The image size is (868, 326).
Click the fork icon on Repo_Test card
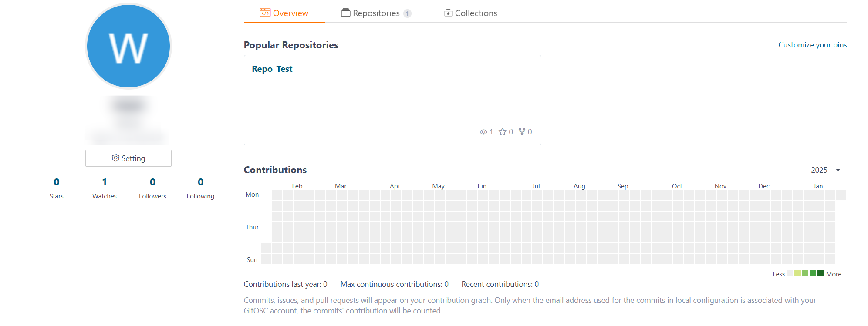[x=522, y=131]
